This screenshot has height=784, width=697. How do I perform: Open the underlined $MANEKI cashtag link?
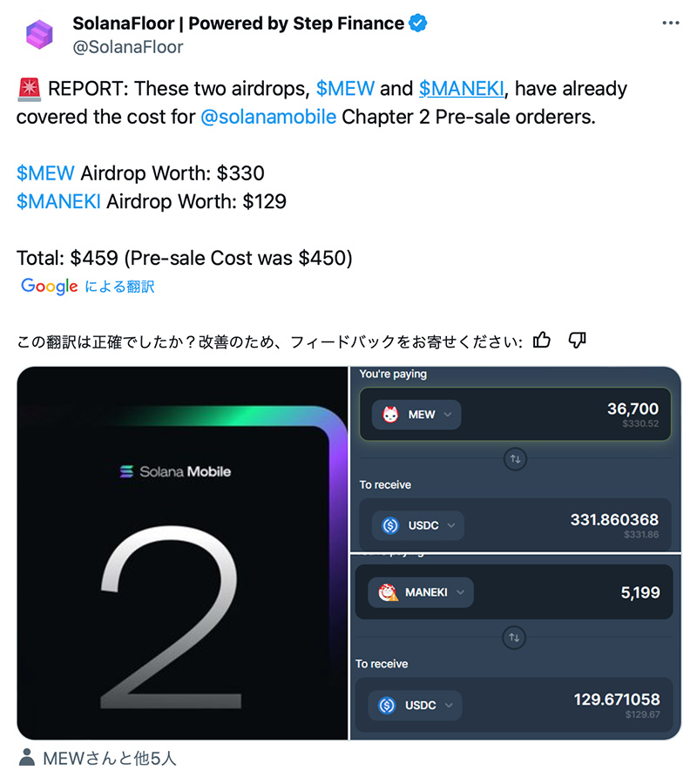pyautogui.click(x=462, y=89)
